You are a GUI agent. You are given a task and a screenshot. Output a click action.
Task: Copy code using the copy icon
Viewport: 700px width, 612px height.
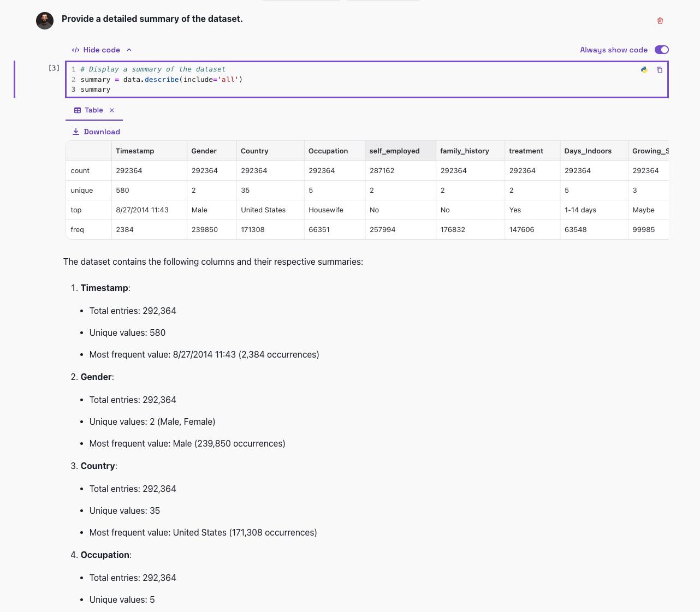[x=660, y=70]
